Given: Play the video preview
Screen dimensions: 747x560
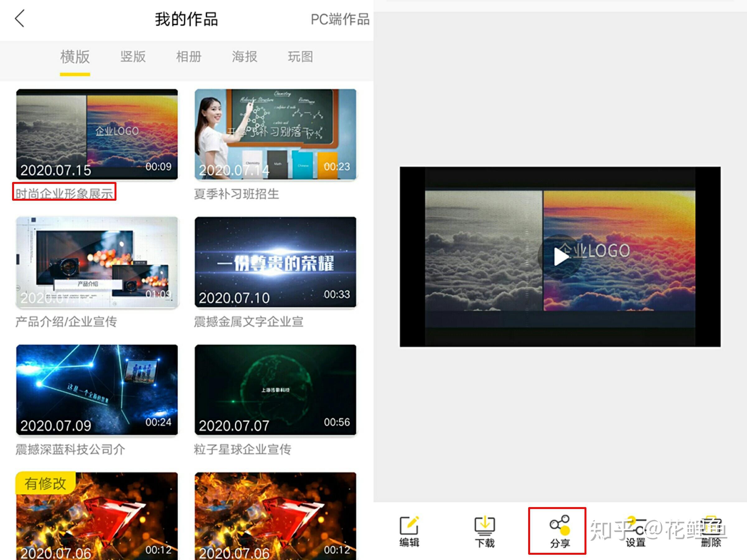Looking at the screenshot, I should point(560,257).
